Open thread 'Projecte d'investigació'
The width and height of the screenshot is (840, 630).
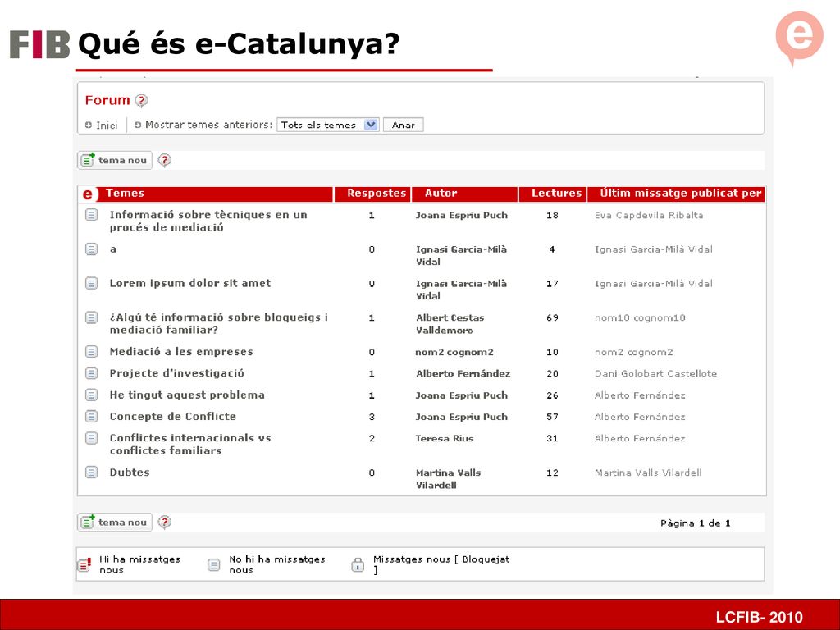coord(177,373)
